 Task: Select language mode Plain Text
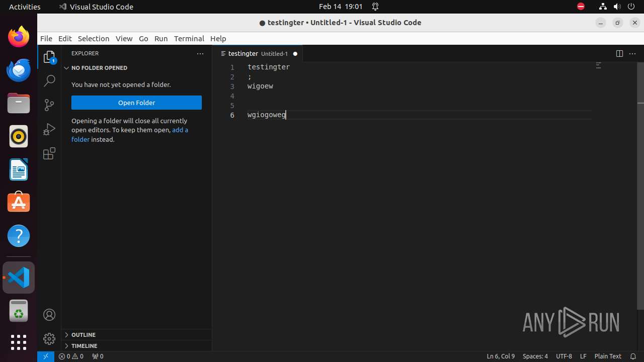click(608, 356)
